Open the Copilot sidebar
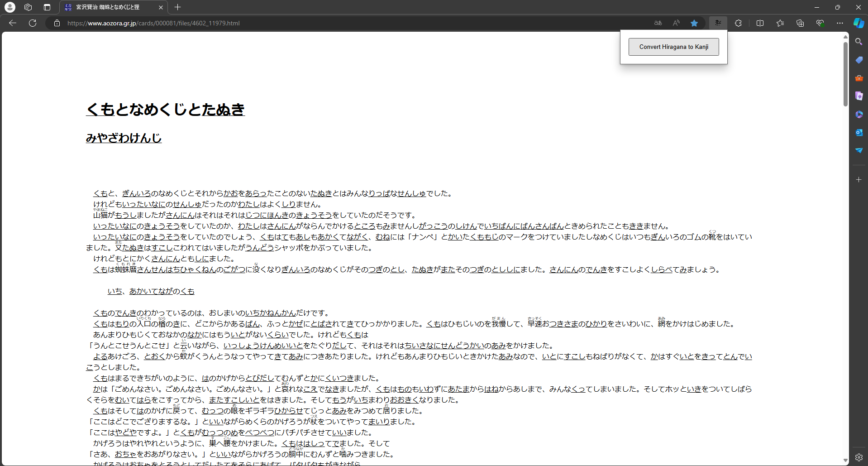Image resolution: width=868 pixels, height=466 pixels. [858, 23]
